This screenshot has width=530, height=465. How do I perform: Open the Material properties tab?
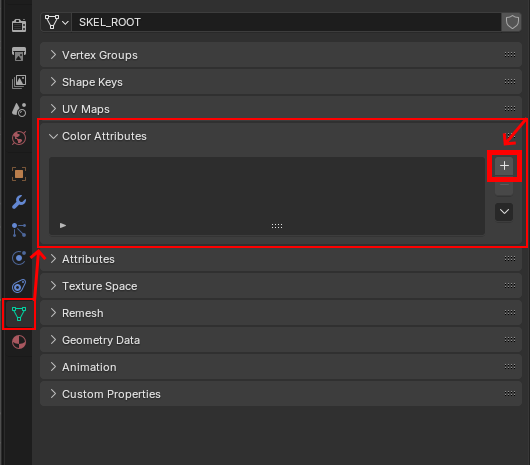[19, 342]
